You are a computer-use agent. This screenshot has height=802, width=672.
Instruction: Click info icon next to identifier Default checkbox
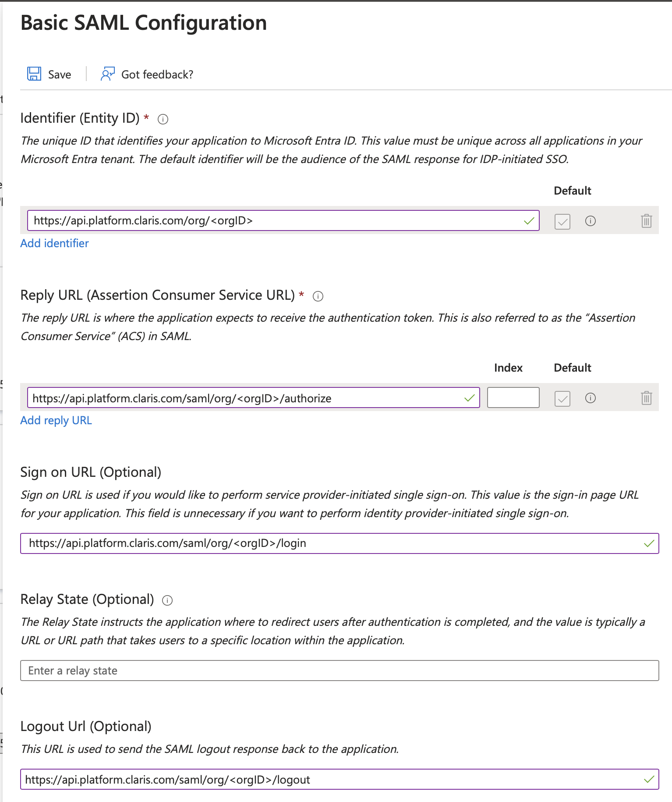(590, 221)
